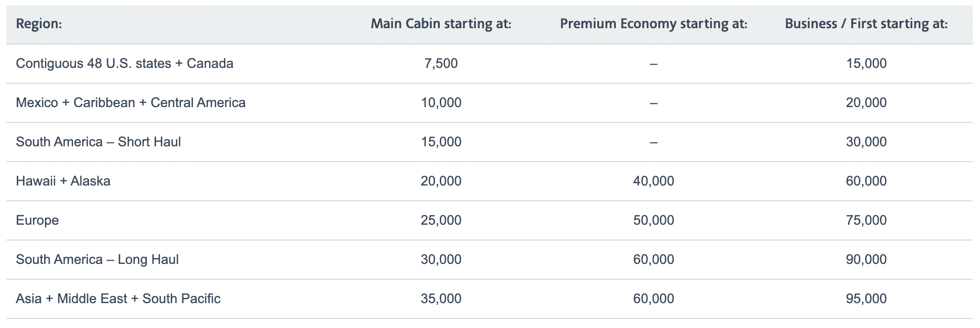Click the Region column header
980x328 pixels.
(39, 24)
